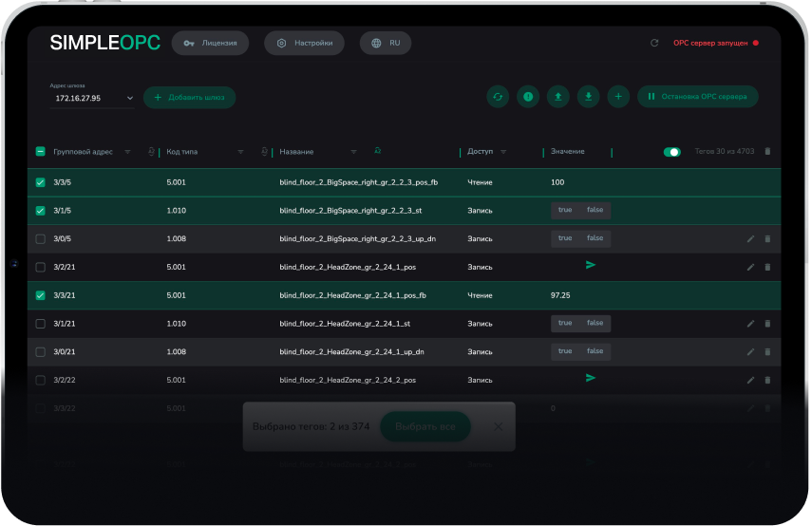Open the Лицензия menu
812x526 pixels.
pyautogui.click(x=210, y=43)
